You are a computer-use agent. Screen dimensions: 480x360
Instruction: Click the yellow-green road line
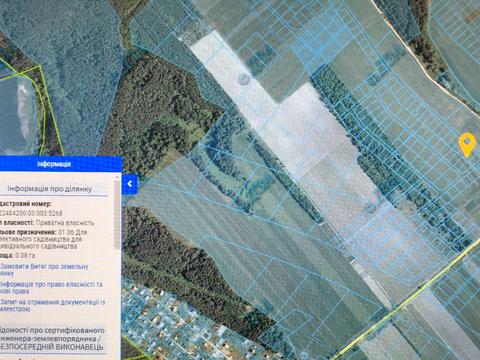click(410, 299)
